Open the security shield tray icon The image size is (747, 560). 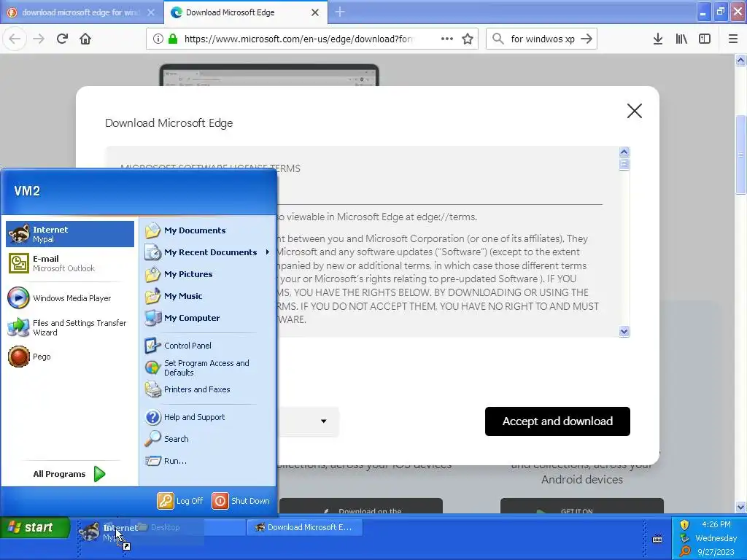click(684, 525)
